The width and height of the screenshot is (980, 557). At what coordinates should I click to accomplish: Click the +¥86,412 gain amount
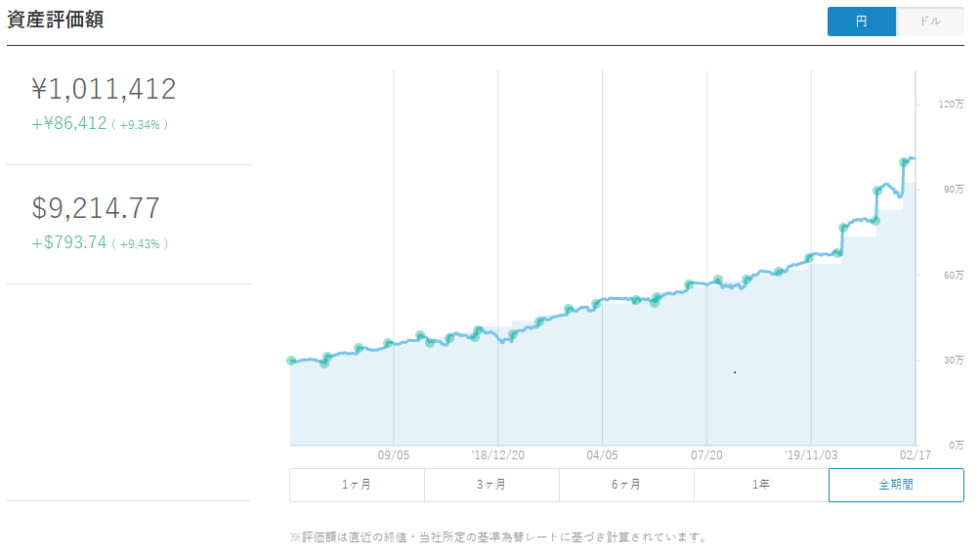point(69,124)
